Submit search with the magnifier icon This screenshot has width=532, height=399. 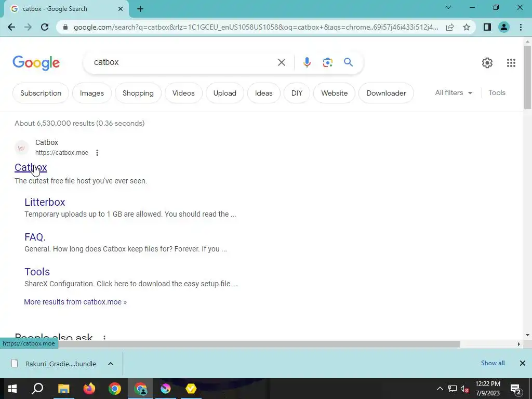(x=348, y=62)
